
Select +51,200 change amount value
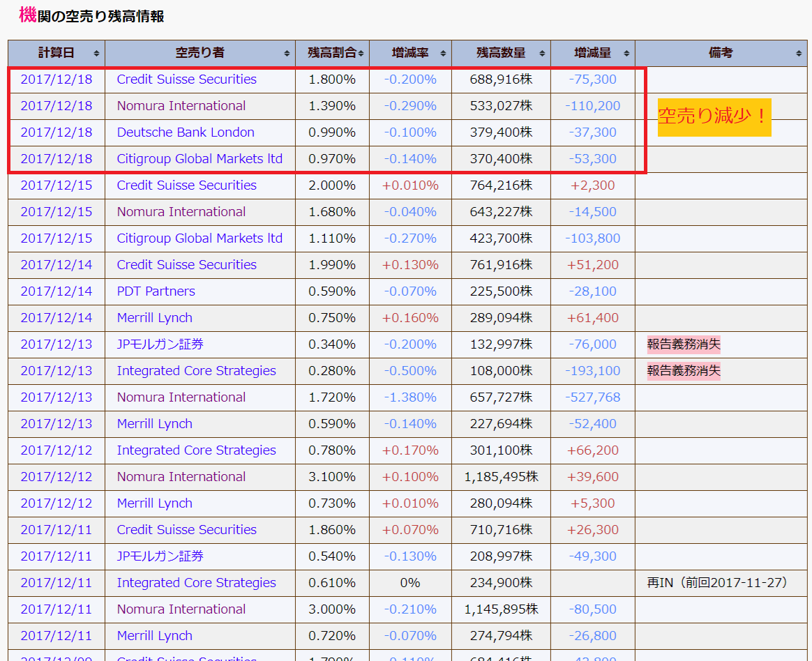592,264
